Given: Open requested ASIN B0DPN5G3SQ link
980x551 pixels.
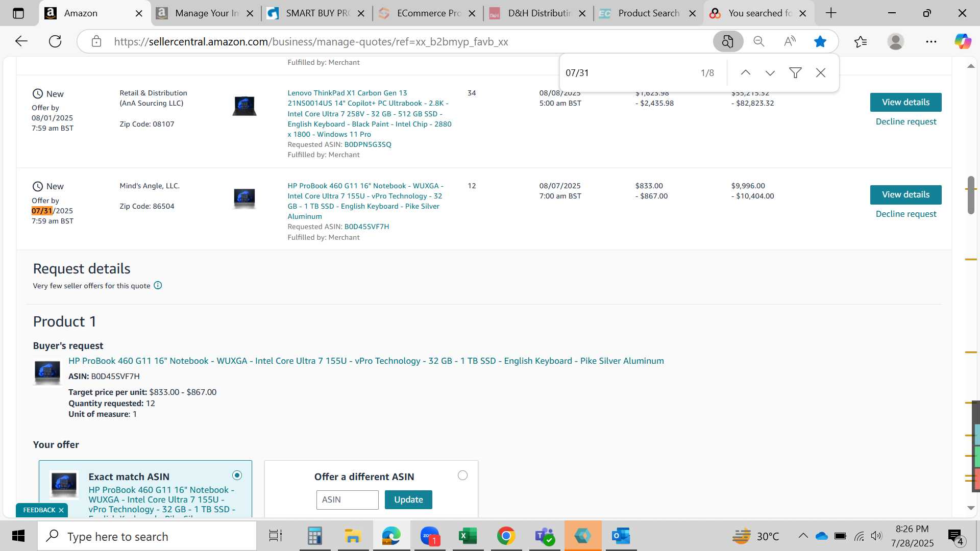Looking at the screenshot, I should click(367, 144).
